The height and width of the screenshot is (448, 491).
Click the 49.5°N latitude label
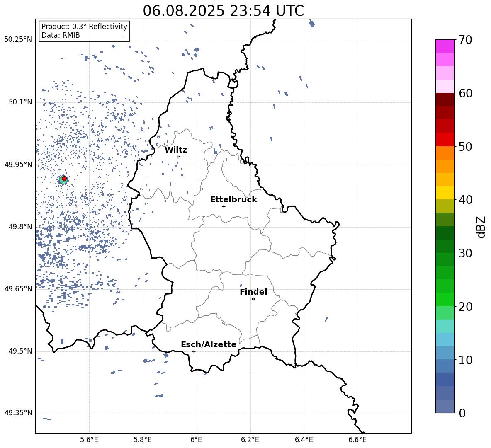coord(20,351)
